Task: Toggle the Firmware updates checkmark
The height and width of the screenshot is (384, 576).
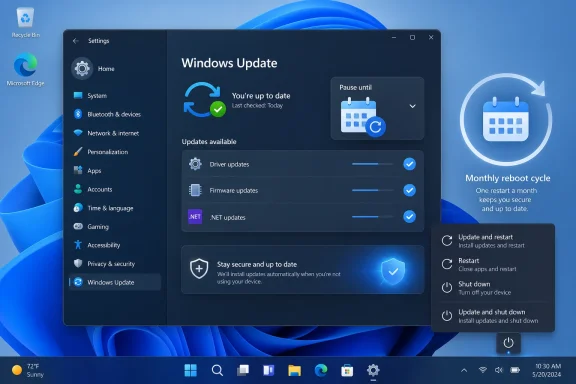Action: (x=409, y=190)
